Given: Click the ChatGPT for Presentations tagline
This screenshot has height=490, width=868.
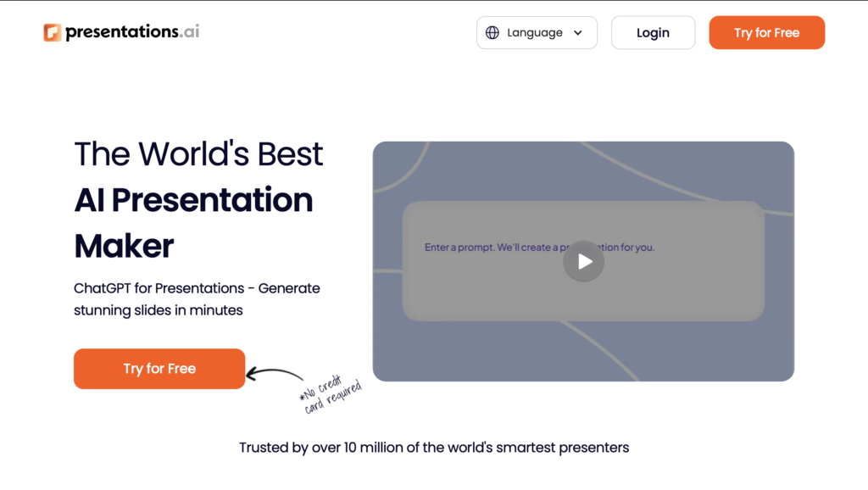Looking at the screenshot, I should [x=197, y=298].
